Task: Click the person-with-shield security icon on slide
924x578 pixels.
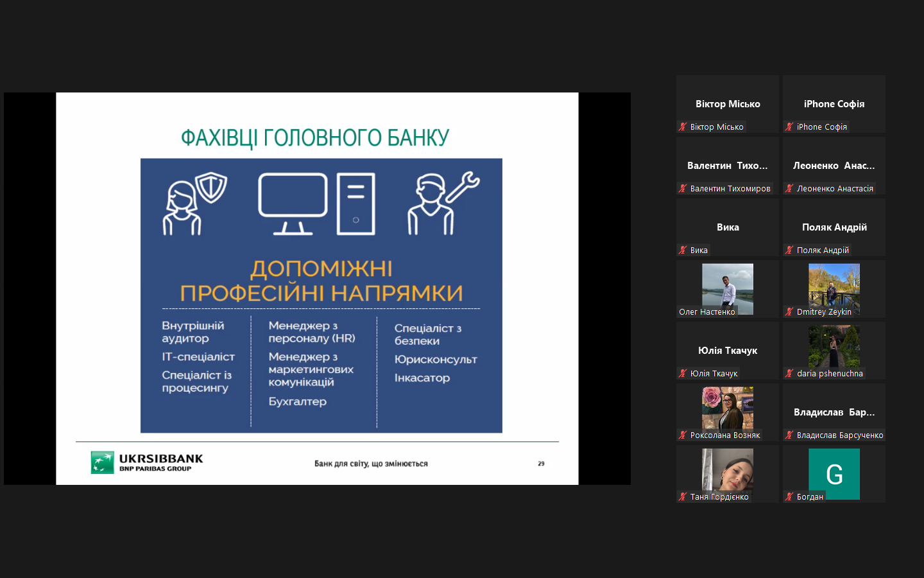Action: tap(194, 203)
